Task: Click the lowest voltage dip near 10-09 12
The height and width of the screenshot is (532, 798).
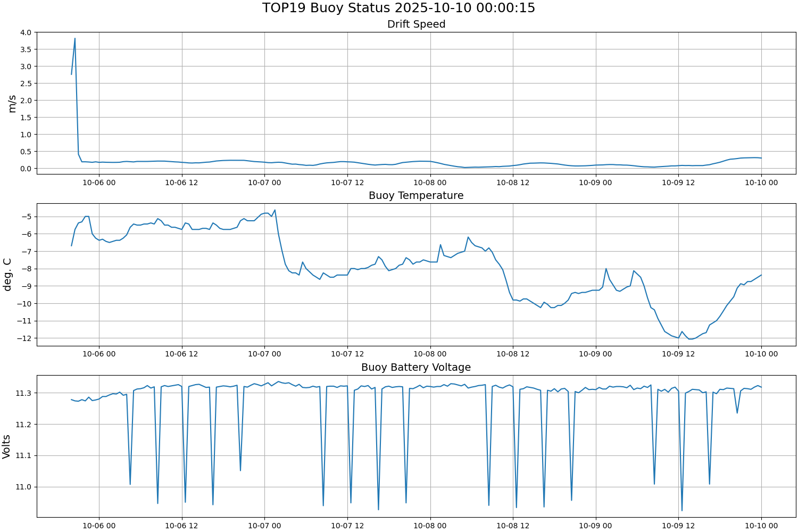Action: click(x=682, y=511)
